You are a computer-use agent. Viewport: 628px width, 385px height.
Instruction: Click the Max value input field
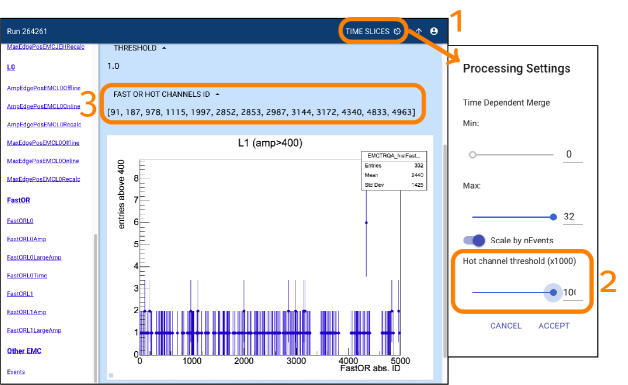(x=572, y=217)
